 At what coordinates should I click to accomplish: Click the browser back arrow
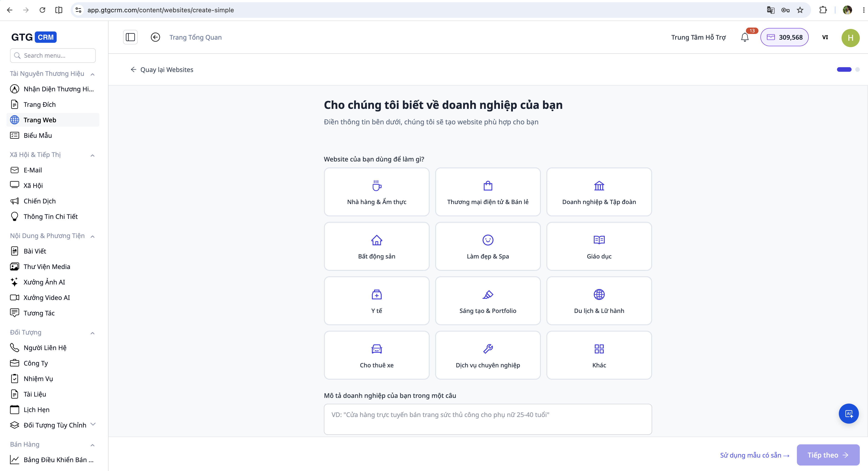[x=10, y=10]
